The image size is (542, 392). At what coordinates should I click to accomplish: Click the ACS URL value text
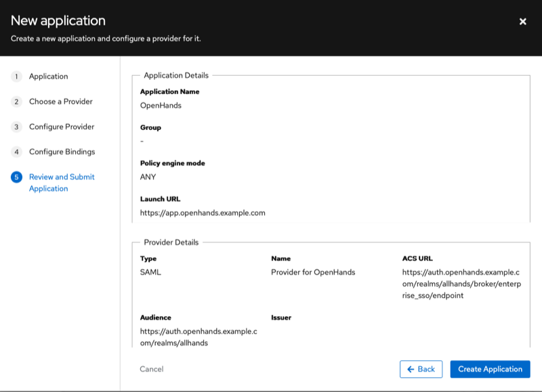461,284
